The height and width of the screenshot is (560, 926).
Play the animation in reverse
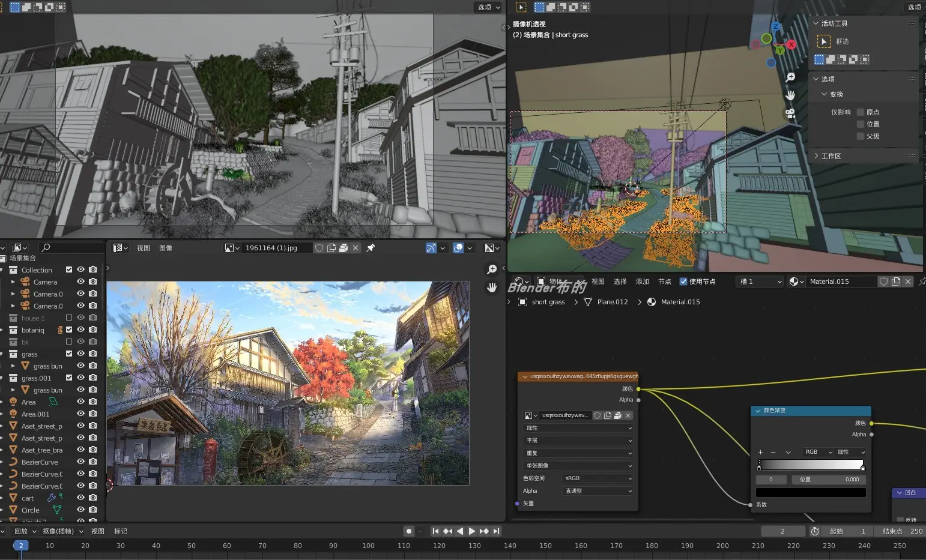(x=459, y=531)
